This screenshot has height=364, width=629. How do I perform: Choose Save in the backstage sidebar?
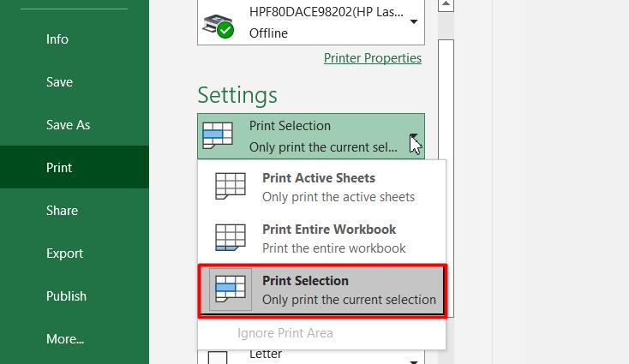pos(59,81)
